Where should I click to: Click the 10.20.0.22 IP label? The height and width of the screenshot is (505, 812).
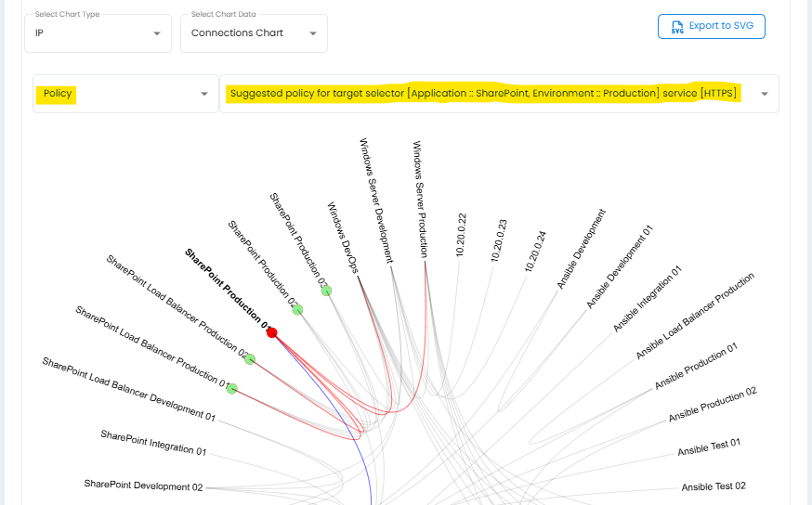462,233
